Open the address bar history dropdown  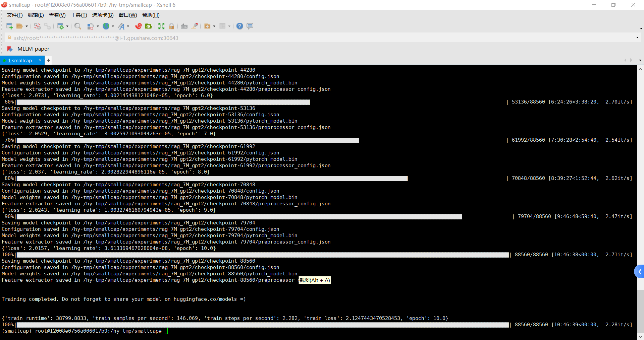637,38
